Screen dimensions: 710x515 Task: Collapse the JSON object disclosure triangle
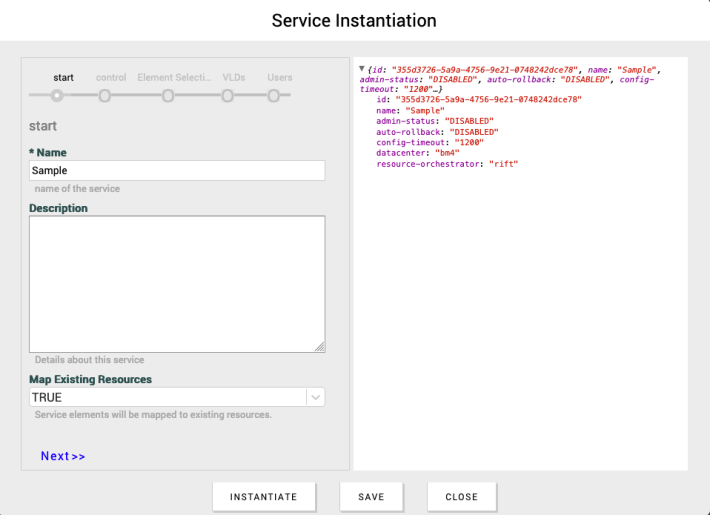362,68
